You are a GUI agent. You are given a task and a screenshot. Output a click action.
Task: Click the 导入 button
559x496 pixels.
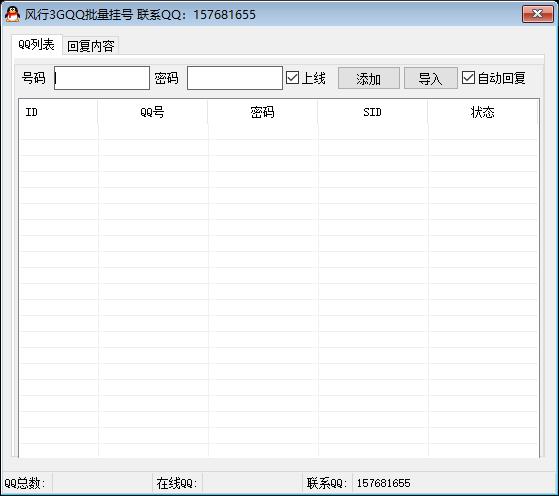(x=431, y=78)
